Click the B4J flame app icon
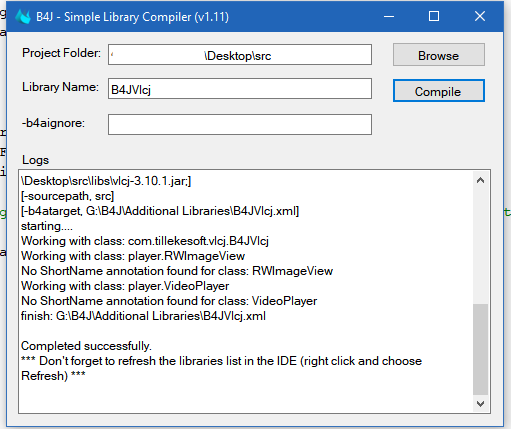Image resolution: width=511 pixels, height=429 pixels. [23, 16]
